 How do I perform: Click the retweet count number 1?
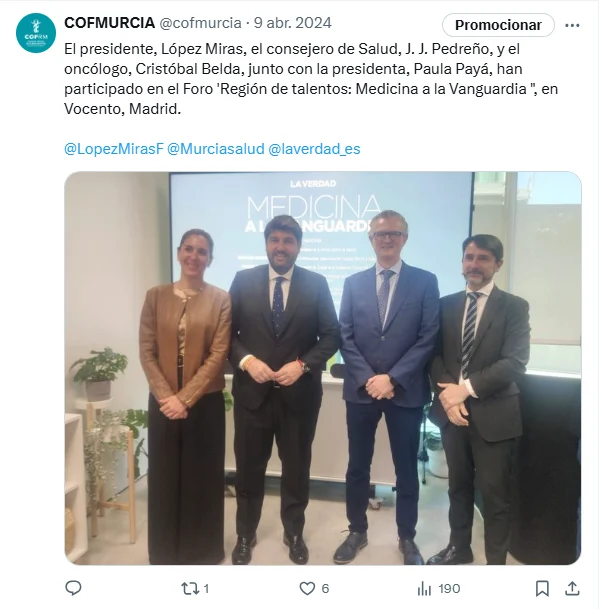pos(206,589)
